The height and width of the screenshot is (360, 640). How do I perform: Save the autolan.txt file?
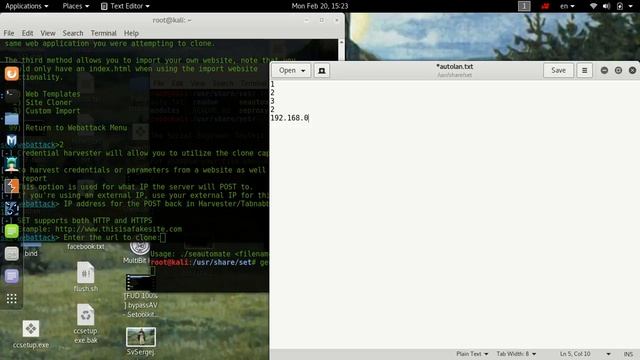[558, 70]
